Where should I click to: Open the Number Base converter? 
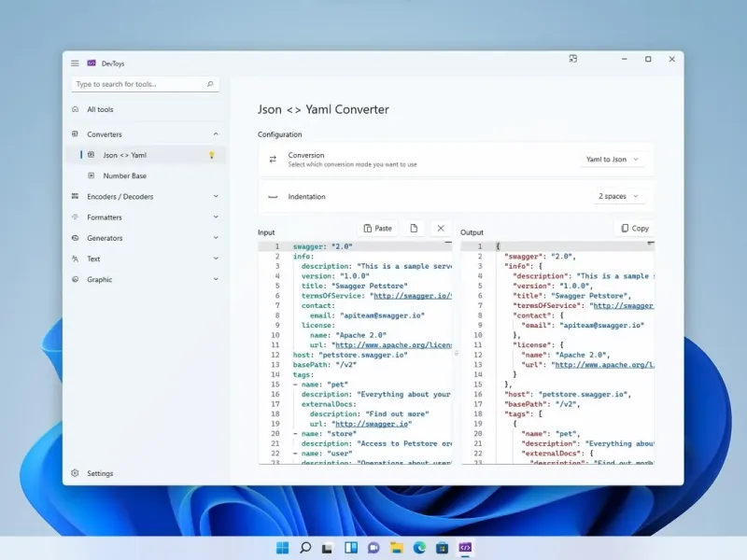pyautogui.click(x=125, y=175)
